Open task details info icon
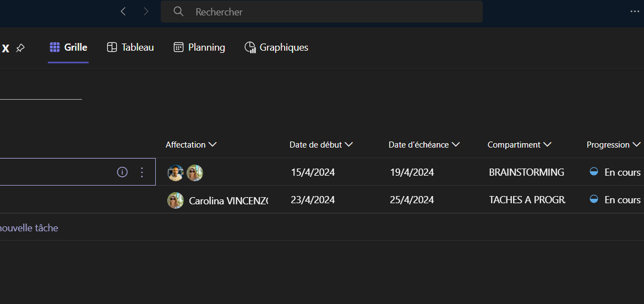Image resolution: width=644 pixels, height=304 pixels. click(x=122, y=172)
